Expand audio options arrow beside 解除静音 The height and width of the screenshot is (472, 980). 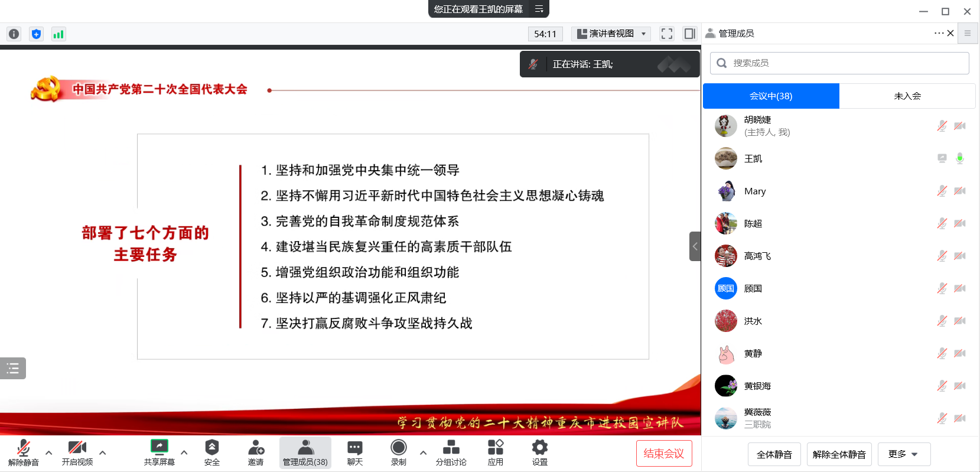click(x=49, y=453)
